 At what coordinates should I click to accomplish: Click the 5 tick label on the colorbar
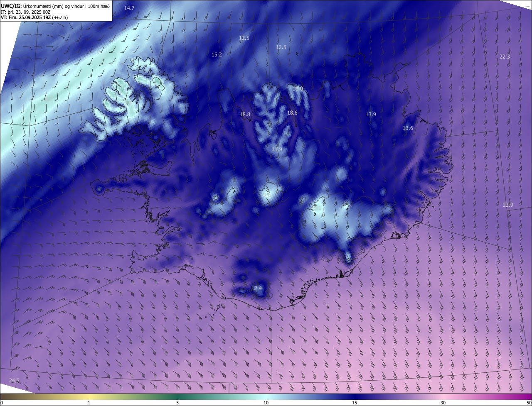click(177, 403)
